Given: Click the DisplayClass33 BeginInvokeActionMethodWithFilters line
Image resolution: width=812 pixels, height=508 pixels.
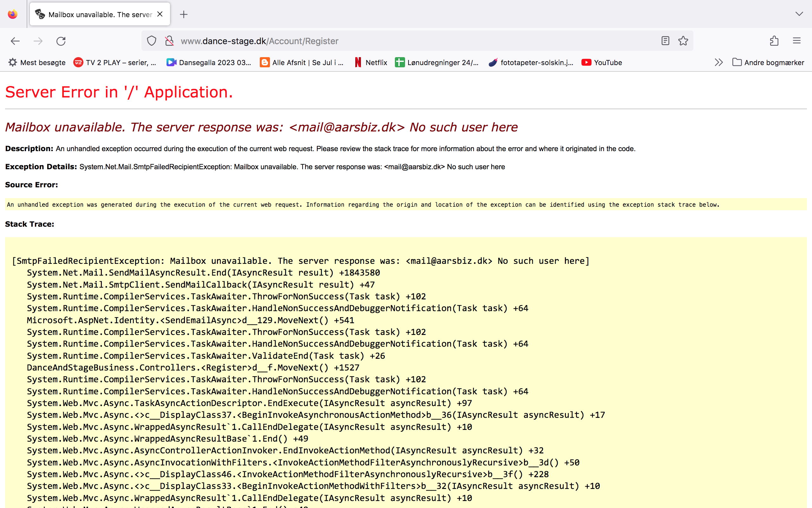Looking at the screenshot, I should point(313,486).
